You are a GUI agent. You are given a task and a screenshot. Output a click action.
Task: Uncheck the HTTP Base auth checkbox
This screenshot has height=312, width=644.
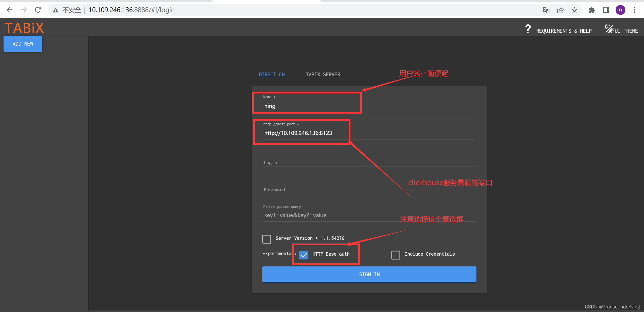(304, 255)
